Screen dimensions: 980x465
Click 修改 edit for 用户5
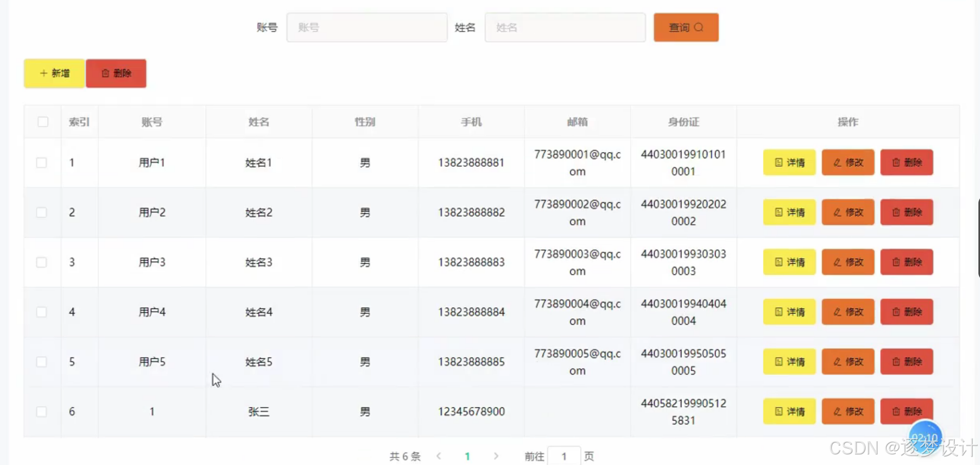[x=848, y=362]
